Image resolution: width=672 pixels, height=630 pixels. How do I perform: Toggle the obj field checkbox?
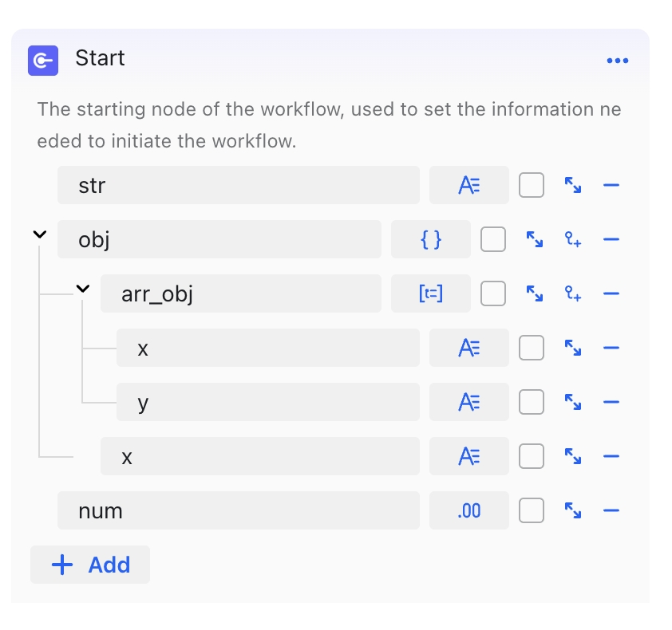click(493, 239)
